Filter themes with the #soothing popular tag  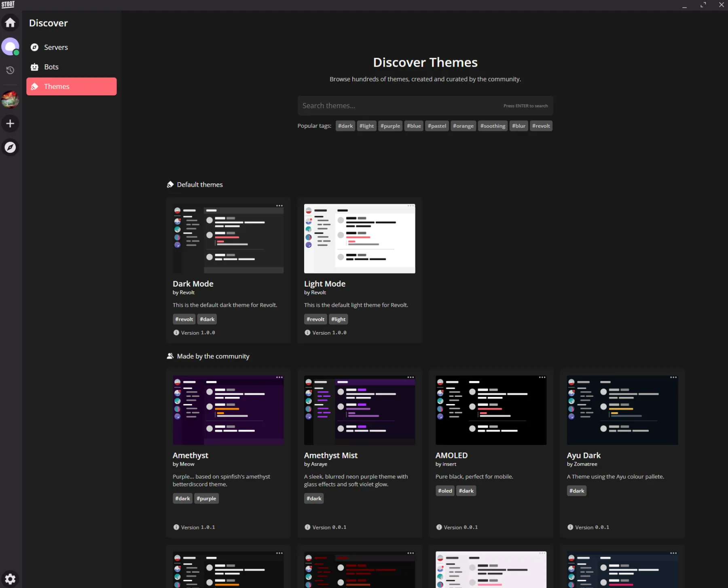coord(492,126)
